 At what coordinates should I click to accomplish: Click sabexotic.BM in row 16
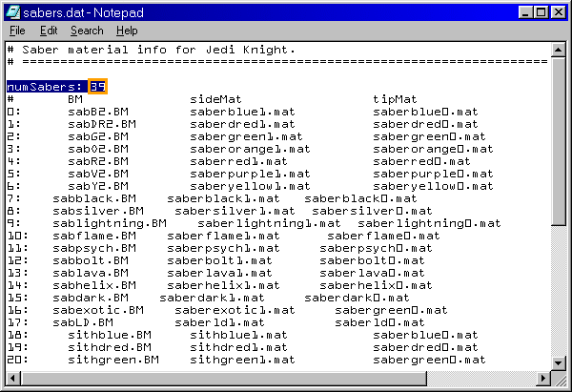[x=98, y=310]
